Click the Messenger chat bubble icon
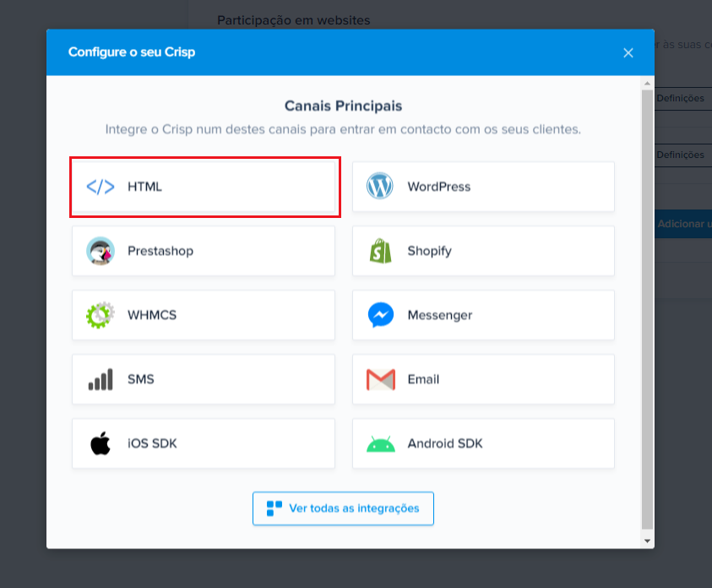Image resolution: width=712 pixels, height=588 pixels. 381,314
